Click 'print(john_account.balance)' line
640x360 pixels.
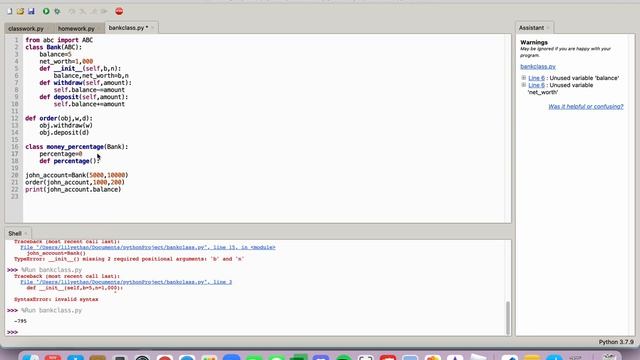[x=73, y=189]
